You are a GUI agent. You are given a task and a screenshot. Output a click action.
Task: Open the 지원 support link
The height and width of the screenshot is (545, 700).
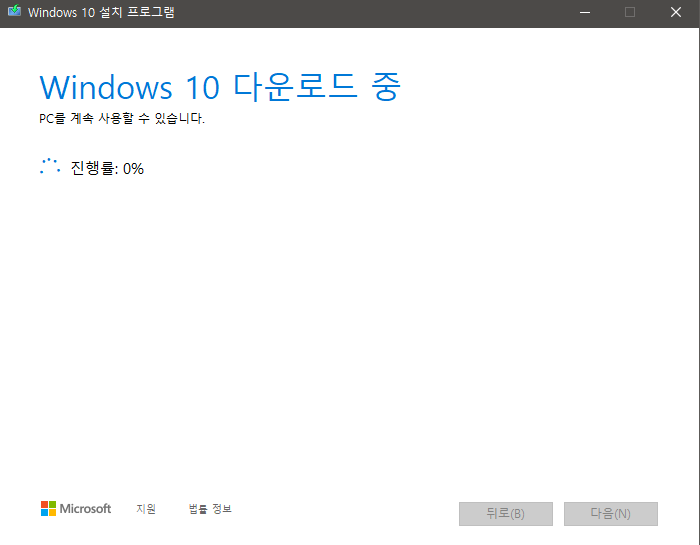click(146, 508)
